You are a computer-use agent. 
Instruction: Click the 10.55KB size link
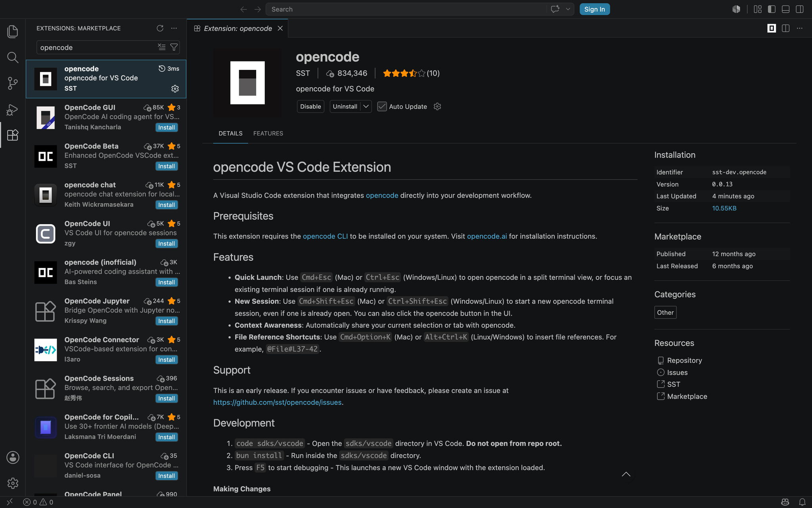pyautogui.click(x=724, y=208)
